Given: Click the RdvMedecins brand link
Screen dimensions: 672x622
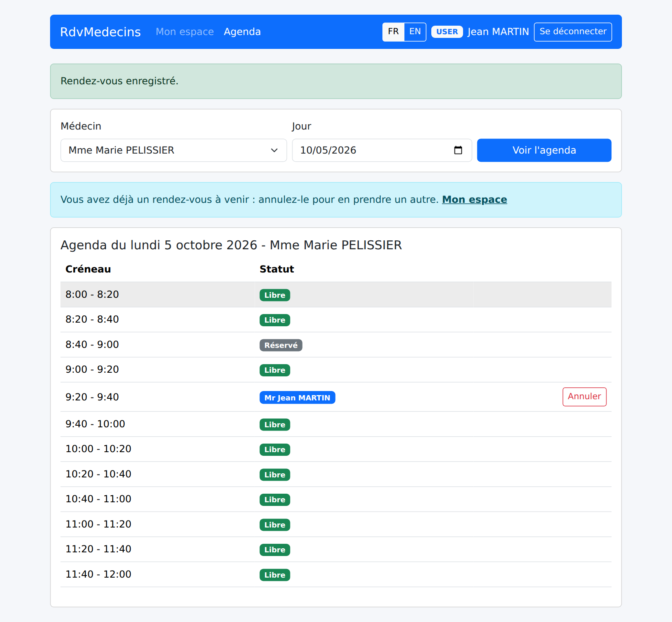Looking at the screenshot, I should 101,32.
